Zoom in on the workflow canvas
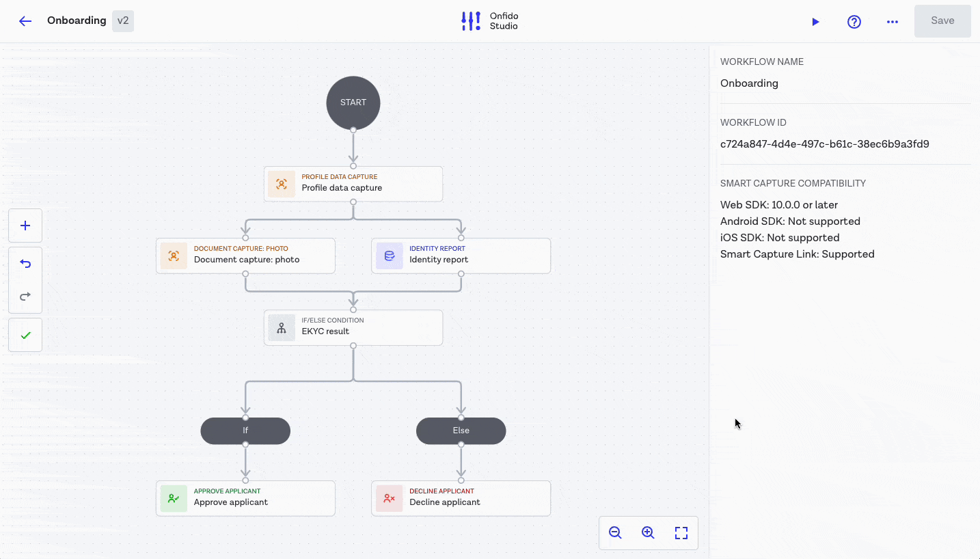This screenshot has height=559, width=980. pyautogui.click(x=648, y=533)
